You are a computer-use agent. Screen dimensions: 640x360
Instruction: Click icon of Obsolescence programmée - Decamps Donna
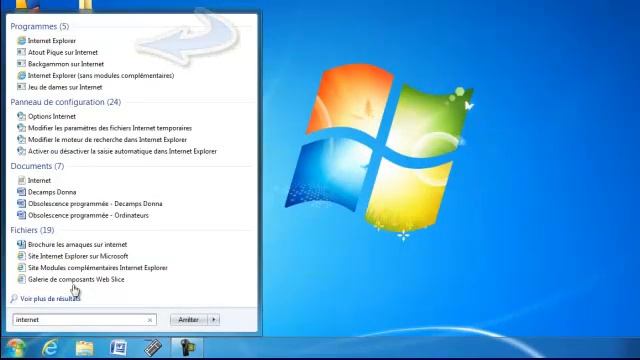21,203
